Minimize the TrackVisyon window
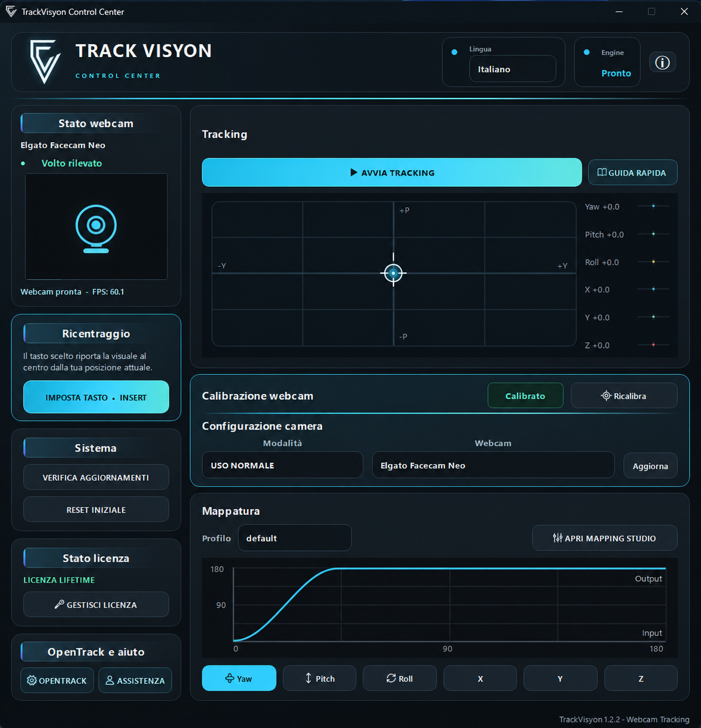This screenshot has height=728, width=701. [x=620, y=11]
